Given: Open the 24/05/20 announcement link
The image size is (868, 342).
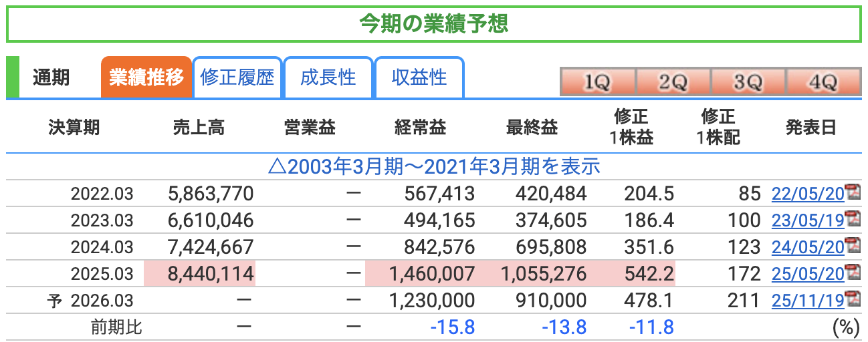Looking at the screenshot, I should click(808, 247).
